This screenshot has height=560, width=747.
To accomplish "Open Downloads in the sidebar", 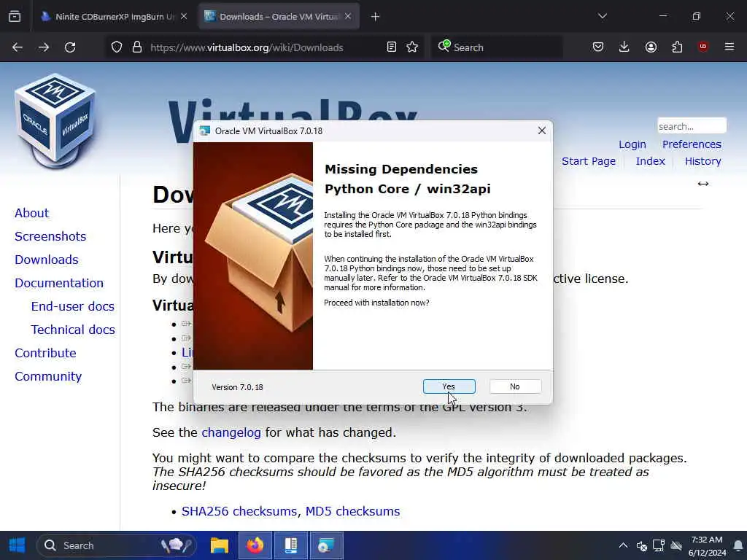I will coord(47,260).
